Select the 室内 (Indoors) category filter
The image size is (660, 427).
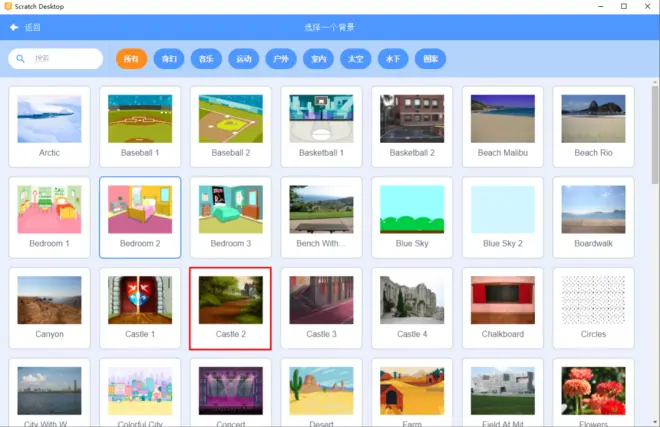click(318, 59)
